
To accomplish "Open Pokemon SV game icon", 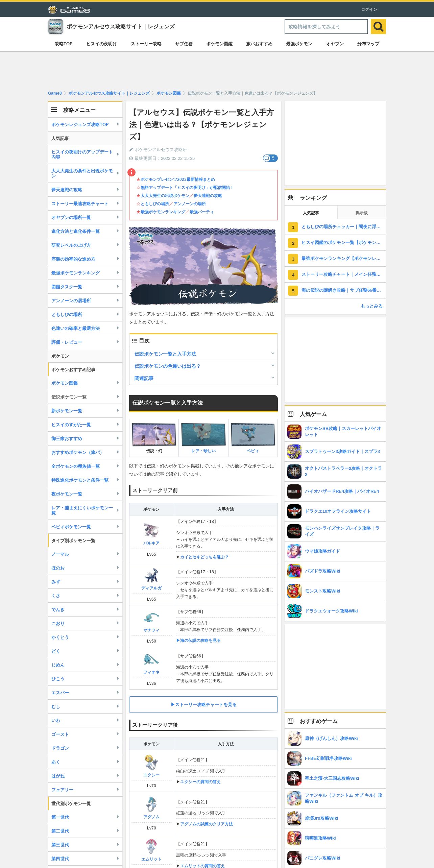I will 294,432.
